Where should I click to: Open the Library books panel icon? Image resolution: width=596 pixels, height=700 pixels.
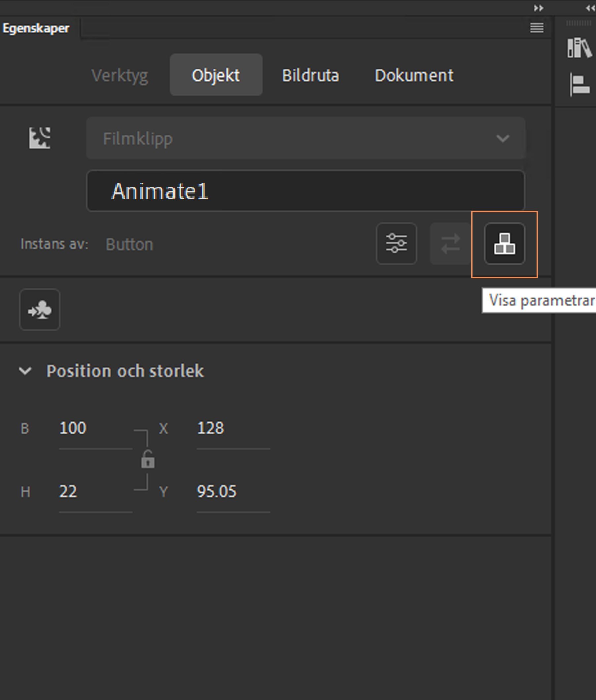point(579,48)
